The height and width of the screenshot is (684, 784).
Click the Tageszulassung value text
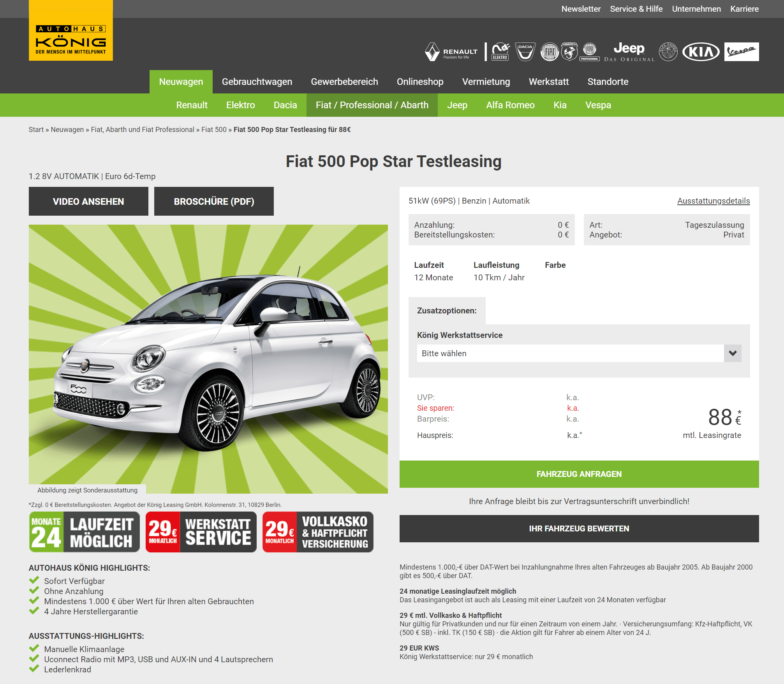pyautogui.click(x=714, y=225)
